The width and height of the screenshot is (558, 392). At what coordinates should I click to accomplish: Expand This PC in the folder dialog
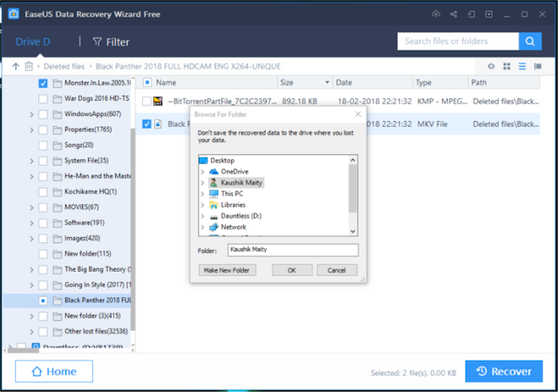coord(202,194)
